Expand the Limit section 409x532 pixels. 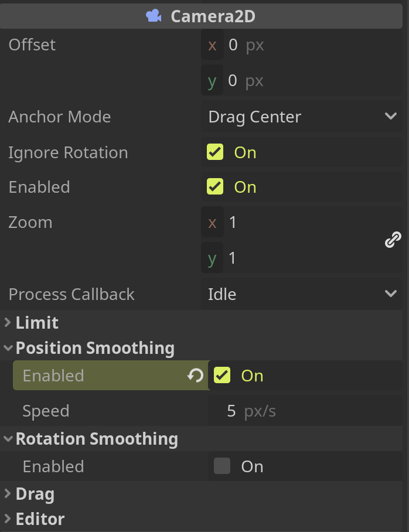point(7,323)
